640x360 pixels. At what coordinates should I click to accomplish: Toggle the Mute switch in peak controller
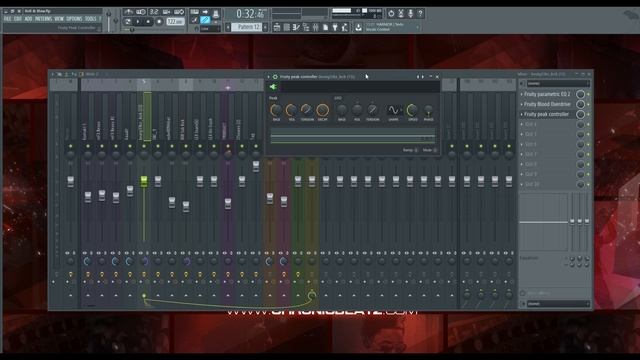click(435, 150)
